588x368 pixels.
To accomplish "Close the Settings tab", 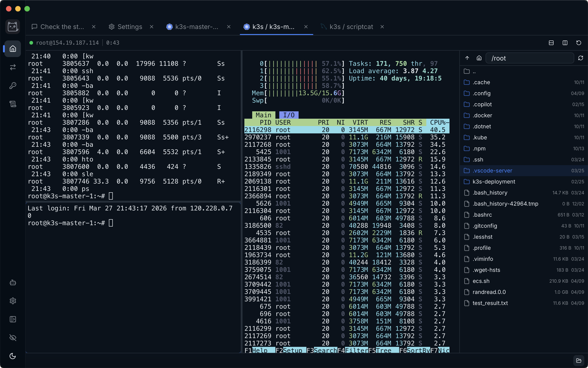I will pyautogui.click(x=152, y=27).
